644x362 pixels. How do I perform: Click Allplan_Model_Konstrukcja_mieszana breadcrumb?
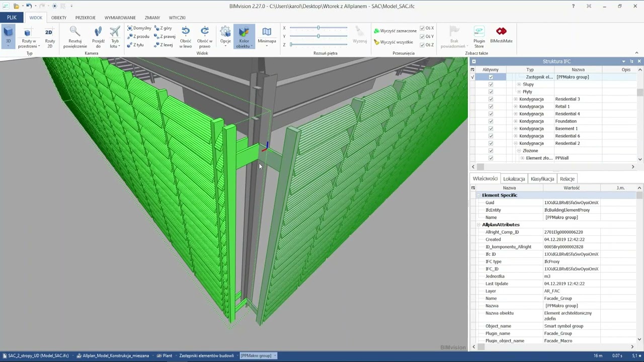click(113, 355)
